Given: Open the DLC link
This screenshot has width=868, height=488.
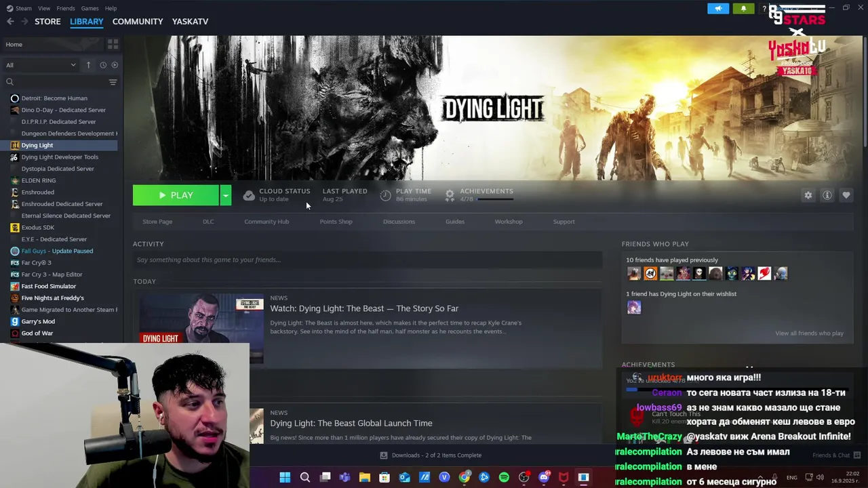Looking at the screenshot, I should (x=208, y=222).
